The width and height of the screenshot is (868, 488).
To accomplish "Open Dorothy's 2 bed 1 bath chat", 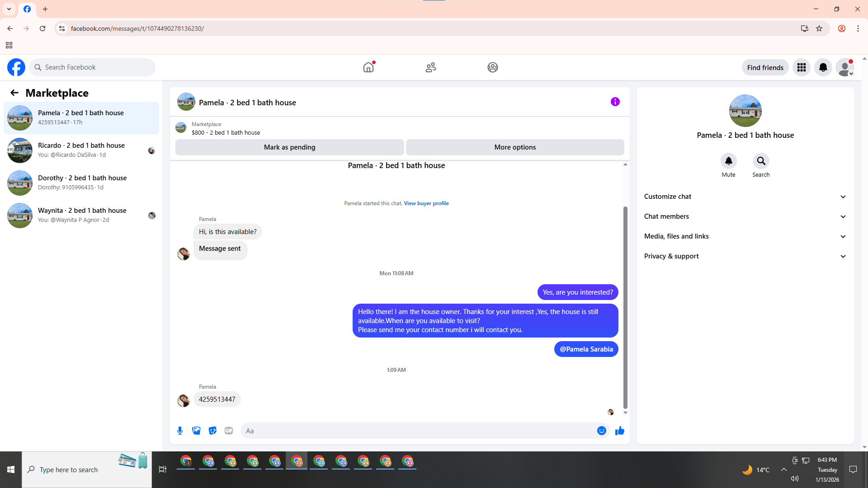I will pos(81,183).
